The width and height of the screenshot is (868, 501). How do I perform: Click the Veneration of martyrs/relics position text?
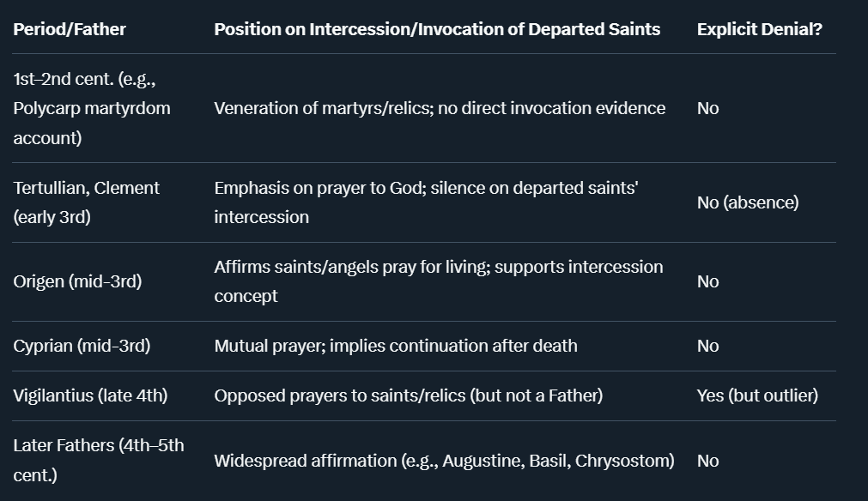click(440, 108)
